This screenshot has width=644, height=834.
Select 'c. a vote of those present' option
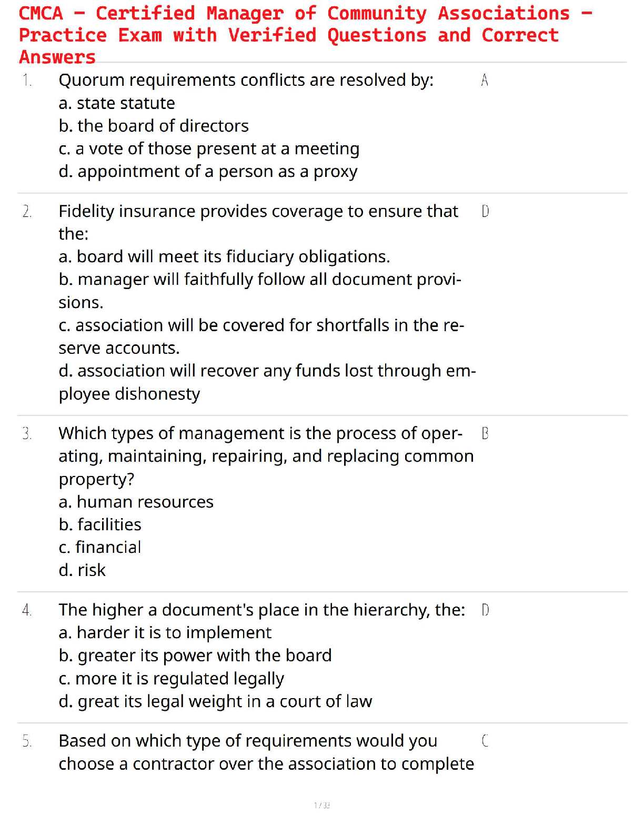[209, 149]
